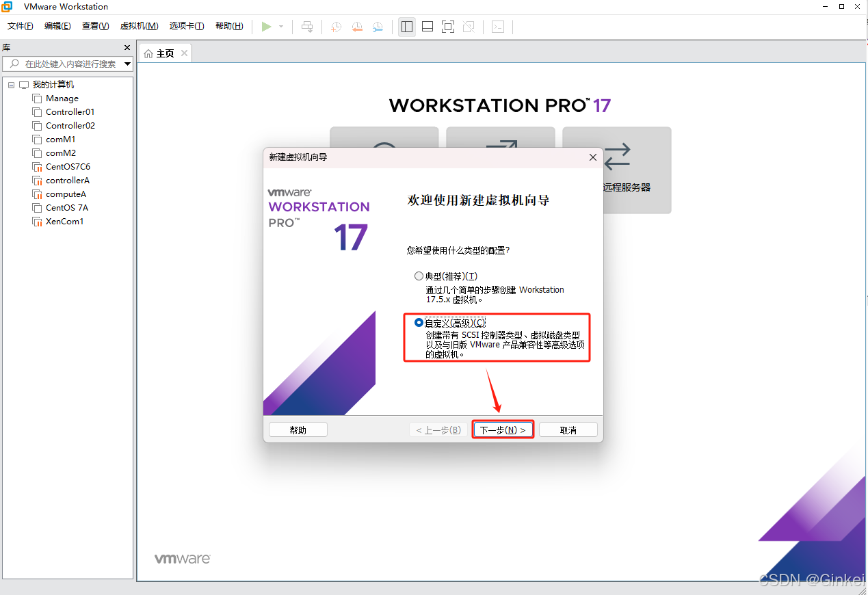The width and height of the screenshot is (868, 595).
Task: Click the VMware Workstation title bar logo
Action: (7, 7)
